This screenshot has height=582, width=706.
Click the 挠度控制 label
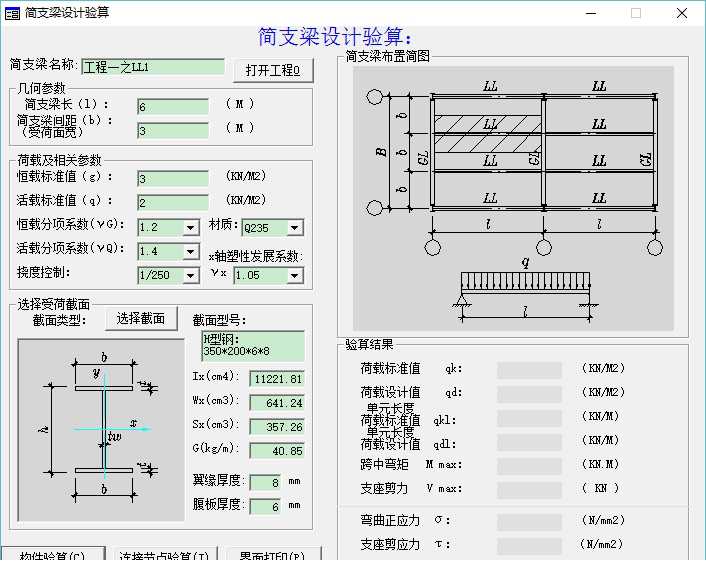pos(43,272)
